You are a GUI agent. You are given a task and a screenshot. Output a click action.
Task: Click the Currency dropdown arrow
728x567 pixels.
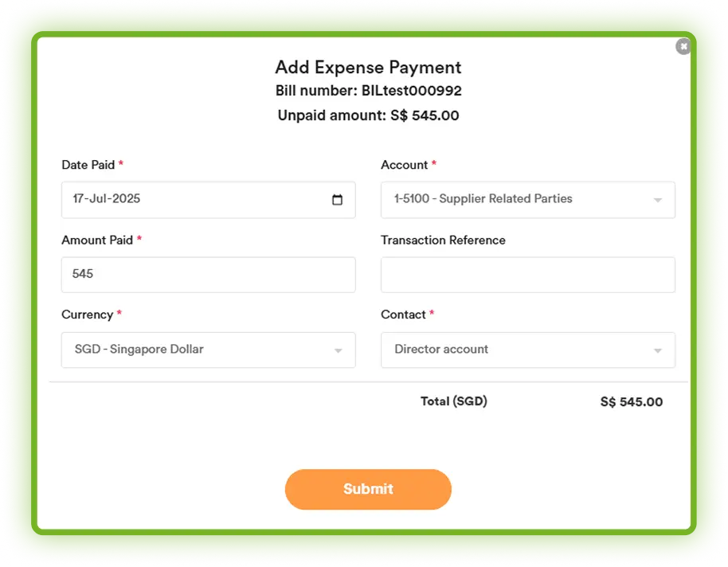pos(338,350)
